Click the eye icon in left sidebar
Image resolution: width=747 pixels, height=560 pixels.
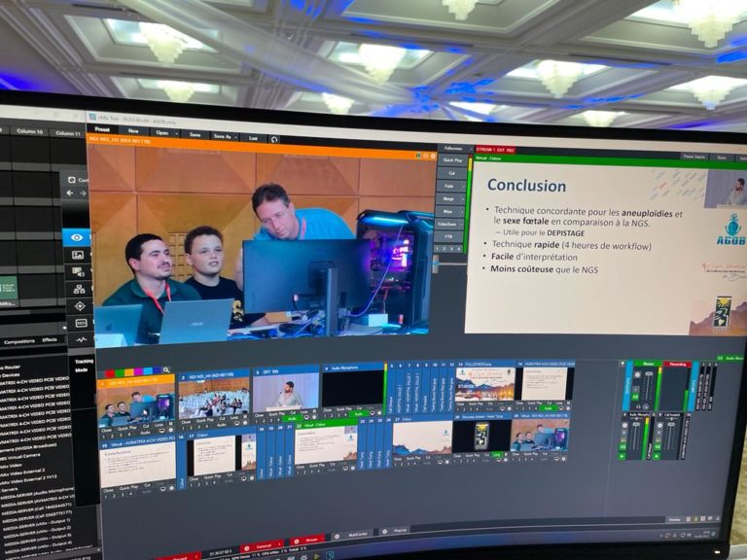coord(76,237)
